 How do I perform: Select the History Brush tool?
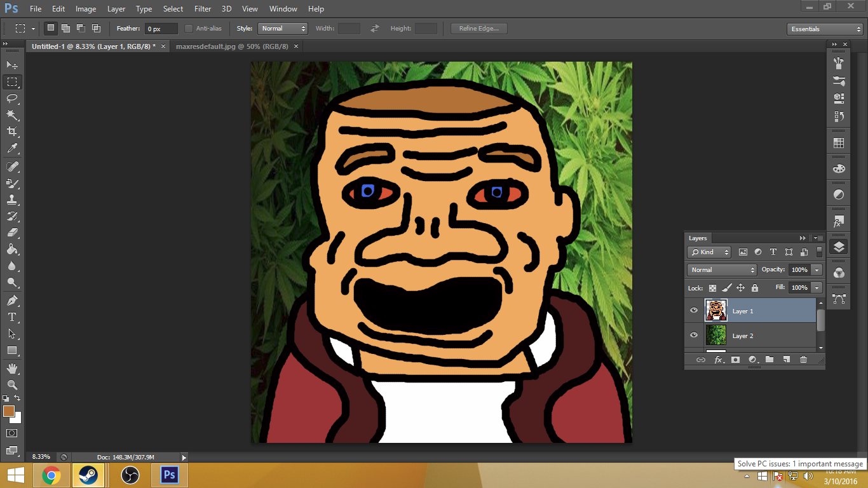12,216
